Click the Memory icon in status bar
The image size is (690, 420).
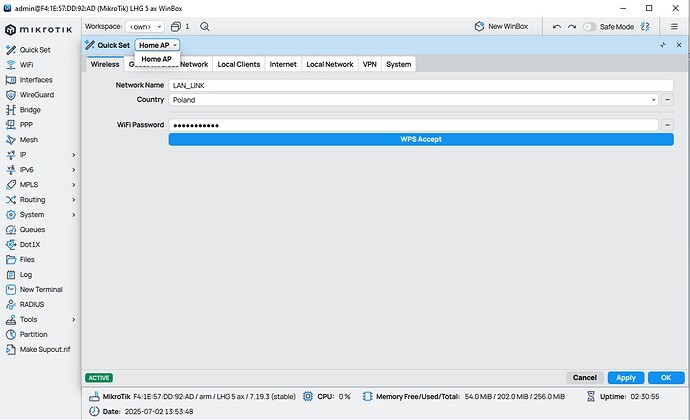367,396
